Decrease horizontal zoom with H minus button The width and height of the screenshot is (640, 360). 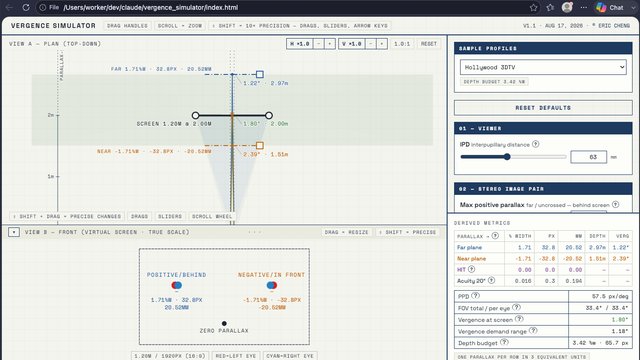(319, 44)
